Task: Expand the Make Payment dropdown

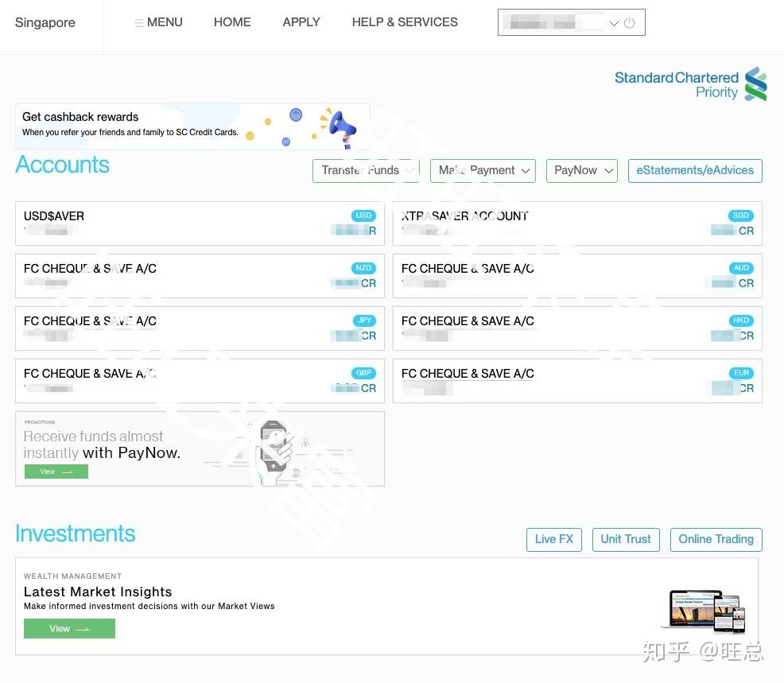Action: tap(483, 170)
